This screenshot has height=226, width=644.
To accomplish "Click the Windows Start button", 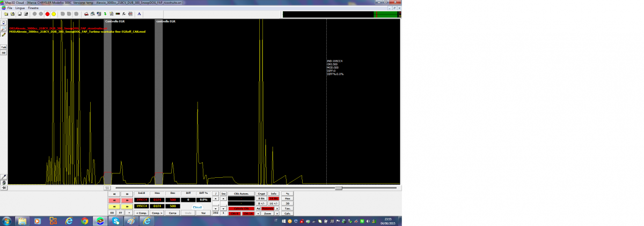I will pyautogui.click(x=7, y=221).
